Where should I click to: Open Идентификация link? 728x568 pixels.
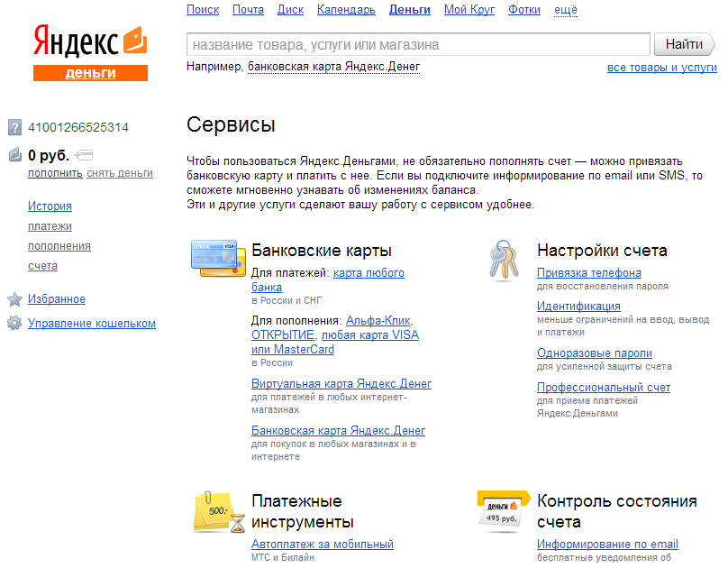[579, 306]
